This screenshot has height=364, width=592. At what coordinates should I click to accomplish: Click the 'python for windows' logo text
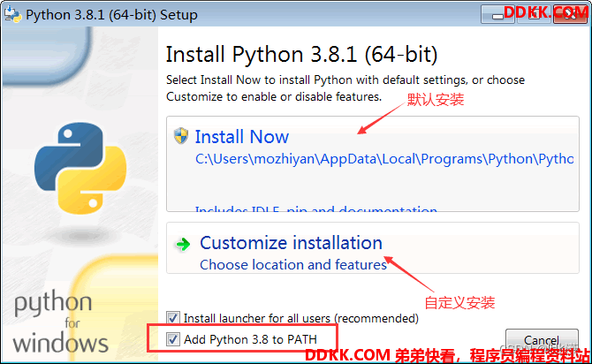[60, 322]
